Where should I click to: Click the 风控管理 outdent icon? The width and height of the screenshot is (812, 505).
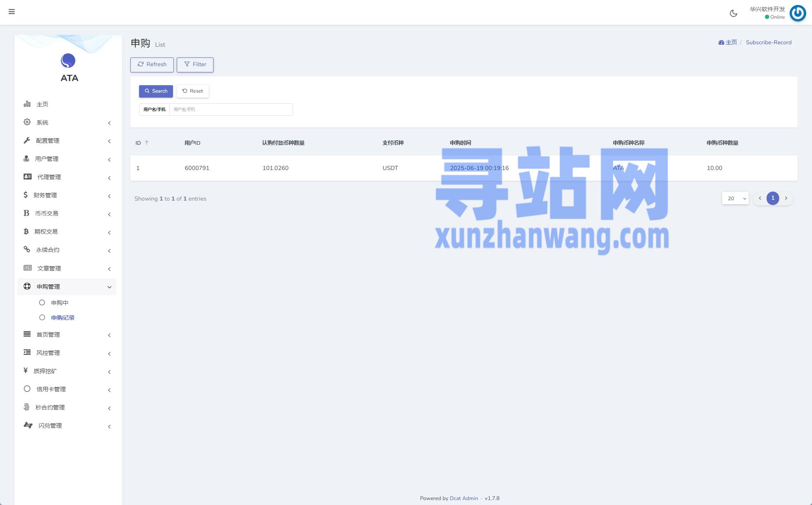click(x=27, y=352)
